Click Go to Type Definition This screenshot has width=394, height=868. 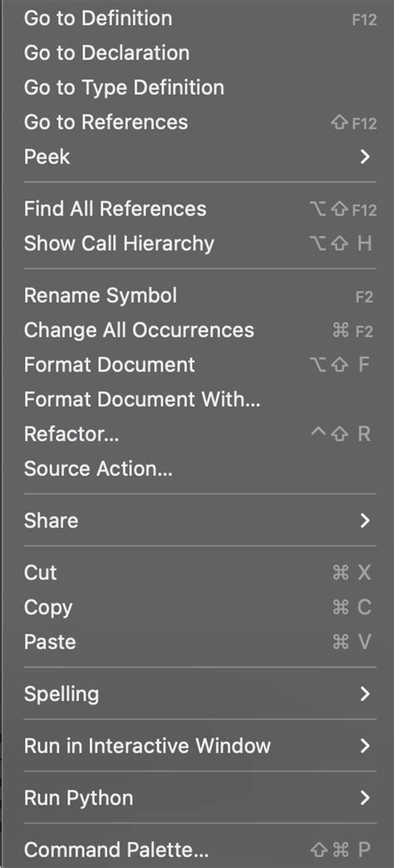click(x=200, y=87)
